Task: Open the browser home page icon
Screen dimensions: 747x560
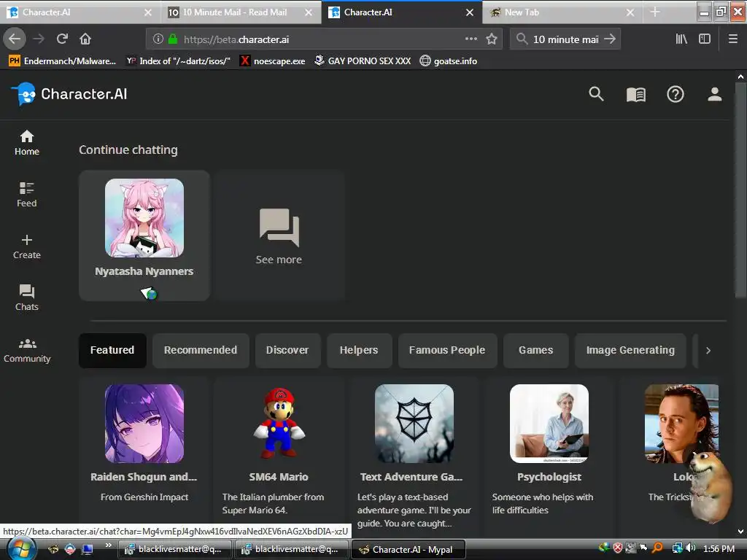Action: [85, 39]
